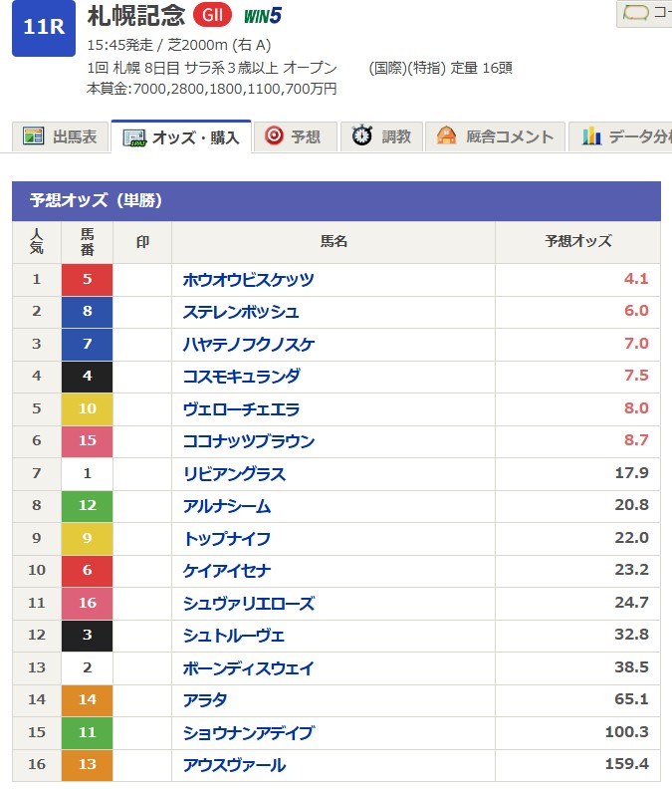Open the 出馬表 tab

tap(60, 136)
